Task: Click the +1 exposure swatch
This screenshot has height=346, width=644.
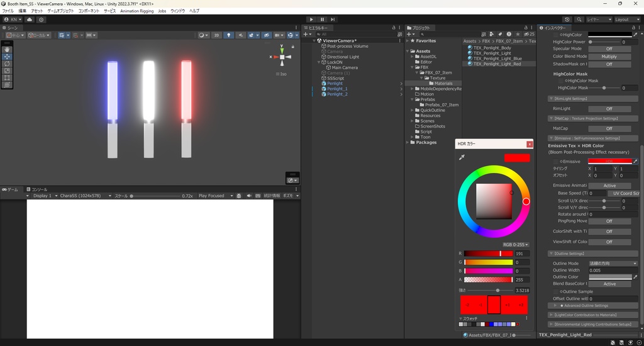Action: pyautogui.click(x=508, y=305)
